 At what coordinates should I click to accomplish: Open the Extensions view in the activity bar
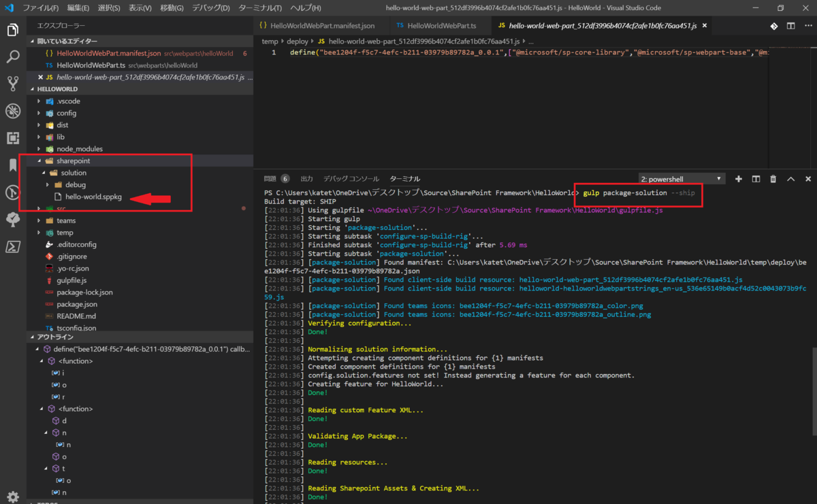click(x=12, y=138)
